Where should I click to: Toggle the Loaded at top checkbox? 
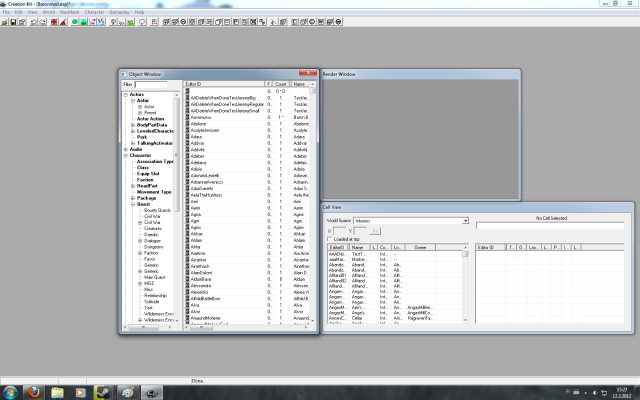click(x=331, y=239)
